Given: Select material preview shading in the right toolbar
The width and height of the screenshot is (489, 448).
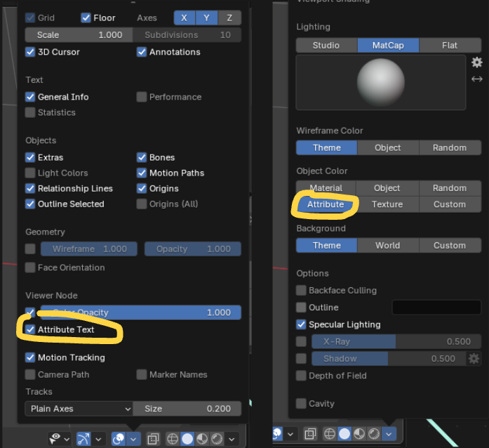Looking at the screenshot, I should [359, 434].
